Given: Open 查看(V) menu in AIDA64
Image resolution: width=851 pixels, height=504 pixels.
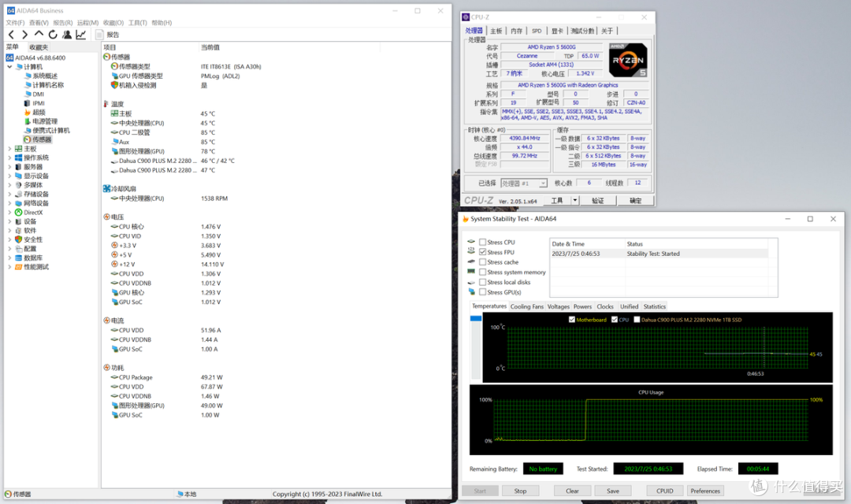Looking at the screenshot, I should (x=39, y=23).
